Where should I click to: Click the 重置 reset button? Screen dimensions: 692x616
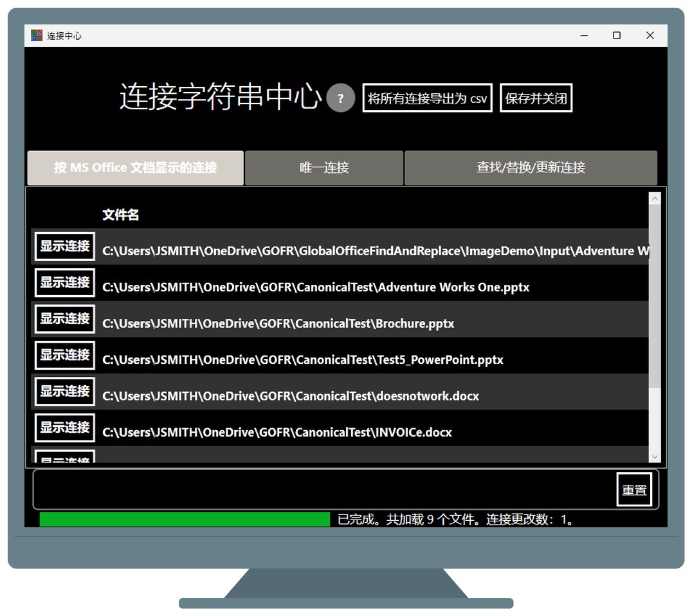pyautogui.click(x=634, y=489)
